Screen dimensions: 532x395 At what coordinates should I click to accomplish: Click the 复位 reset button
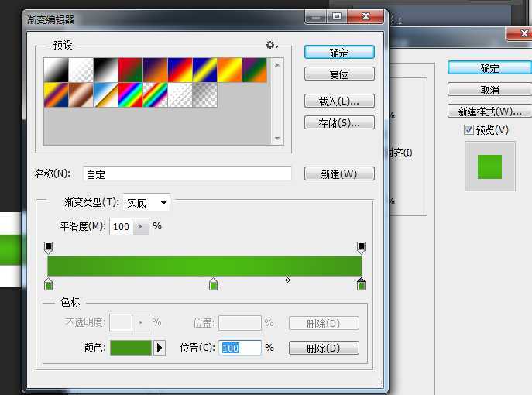pos(339,74)
